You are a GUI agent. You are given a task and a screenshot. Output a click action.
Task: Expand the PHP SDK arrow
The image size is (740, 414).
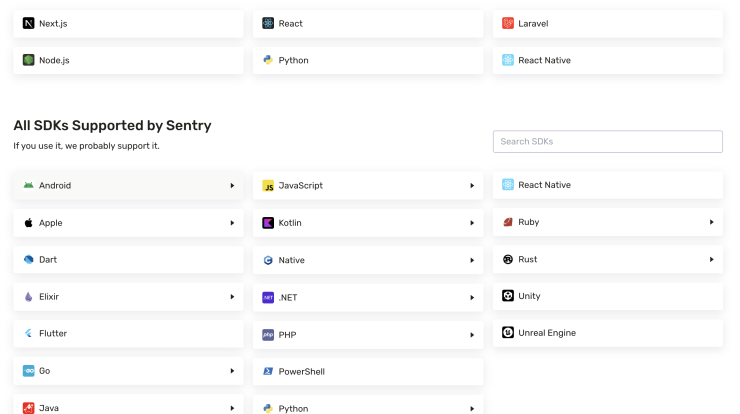pos(472,335)
